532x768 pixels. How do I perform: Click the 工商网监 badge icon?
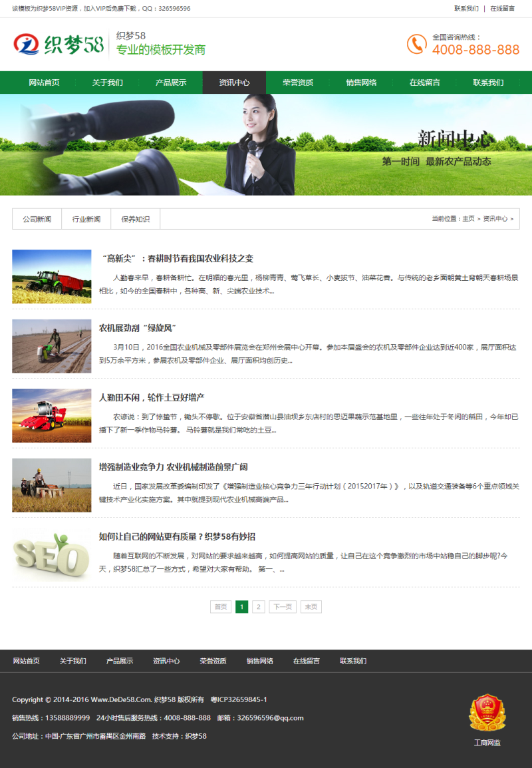pos(487,713)
